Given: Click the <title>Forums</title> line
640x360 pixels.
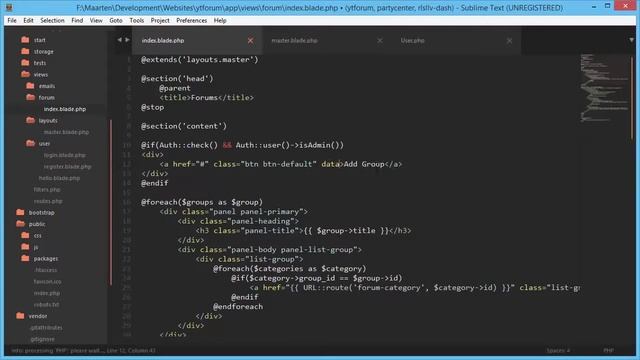Looking at the screenshot, I should (207, 98).
